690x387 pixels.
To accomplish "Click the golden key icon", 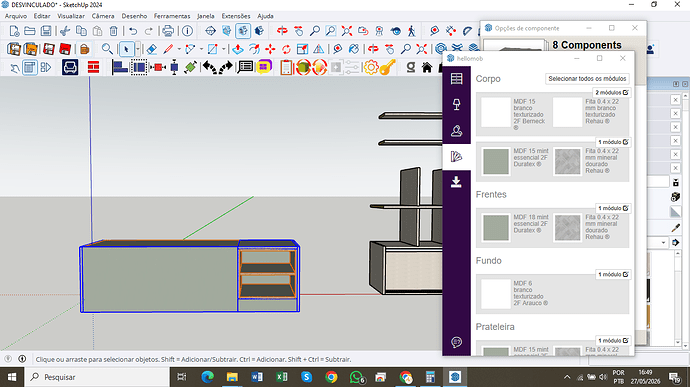I will pyautogui.click(x=387, y=67).
